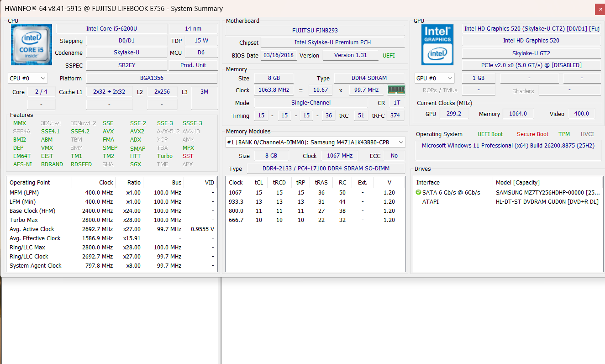Screen dimensions: 605x364
Task: Select the HL-DT-ST DVDRAM GUD0N drive row
Action: (x=508, y=201)
